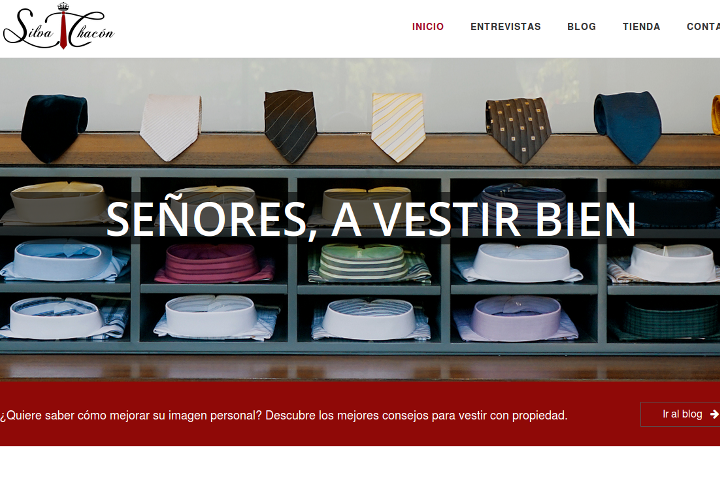Click the lilac folded shirt
Viewport: 720px width, 480px height.
point(515,318)
